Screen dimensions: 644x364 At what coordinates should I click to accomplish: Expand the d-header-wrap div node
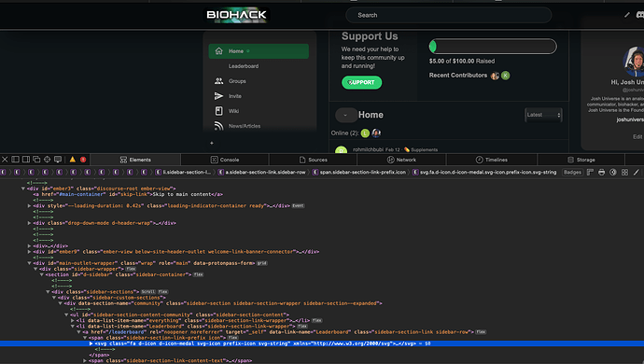(x=29, y=223)
